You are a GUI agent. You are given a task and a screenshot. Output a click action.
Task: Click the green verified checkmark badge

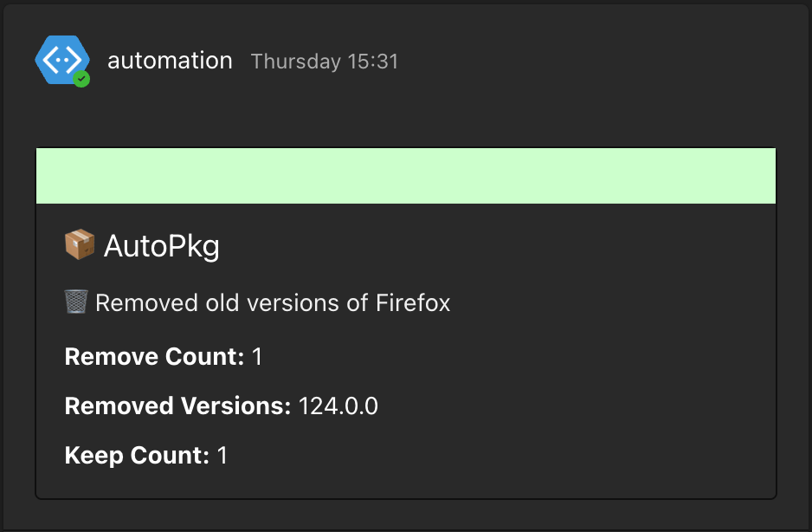[x=81, y=79]
